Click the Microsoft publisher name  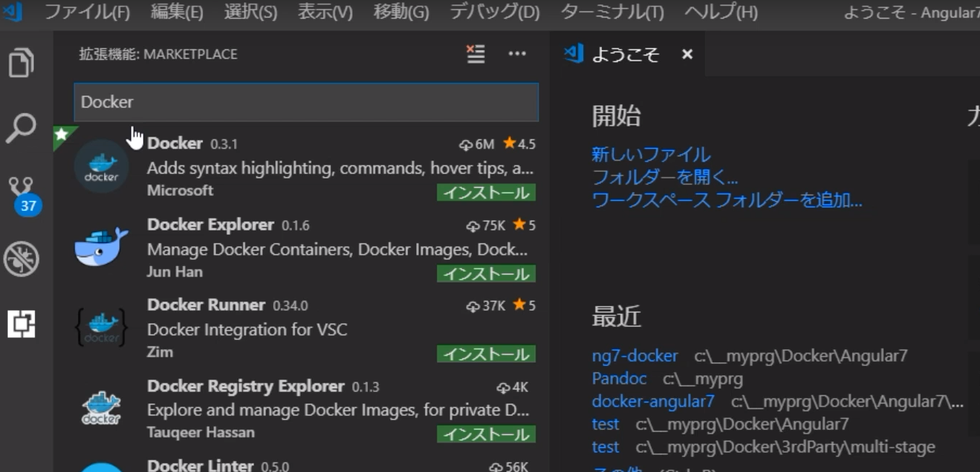point(180,191)
